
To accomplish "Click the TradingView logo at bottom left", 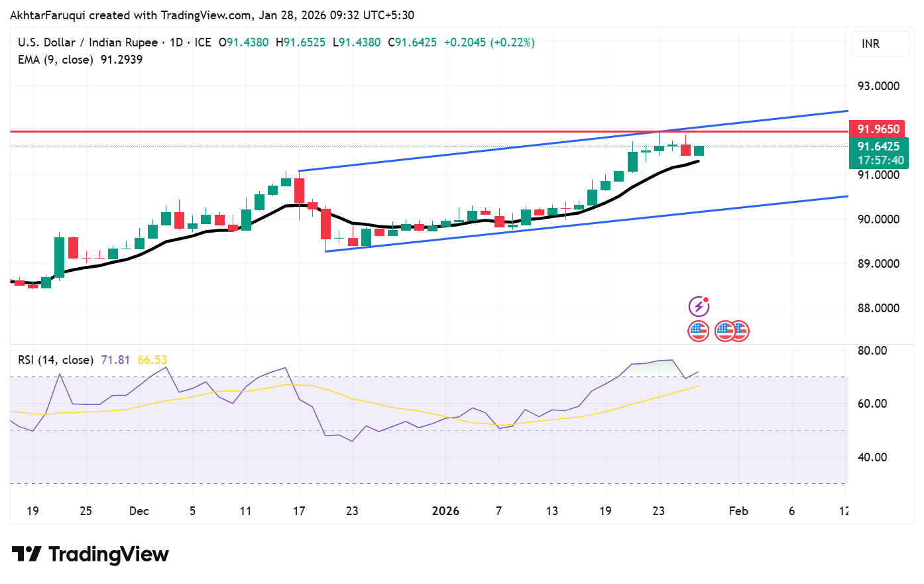I will (91, 554).
